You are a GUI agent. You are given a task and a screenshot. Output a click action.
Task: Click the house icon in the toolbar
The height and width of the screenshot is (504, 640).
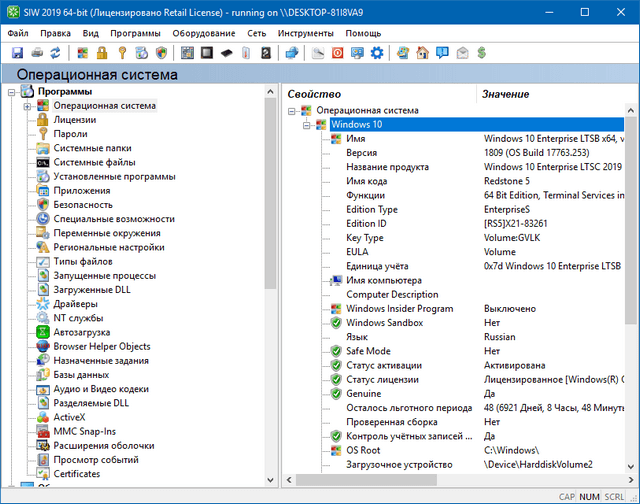pos(422,52)
